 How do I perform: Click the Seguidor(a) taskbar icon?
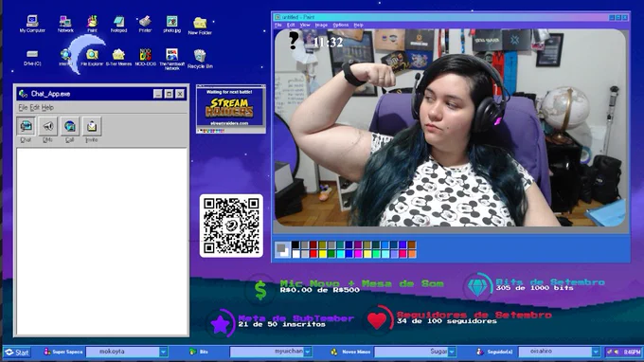pyautogui.click(x=479, y=352)
